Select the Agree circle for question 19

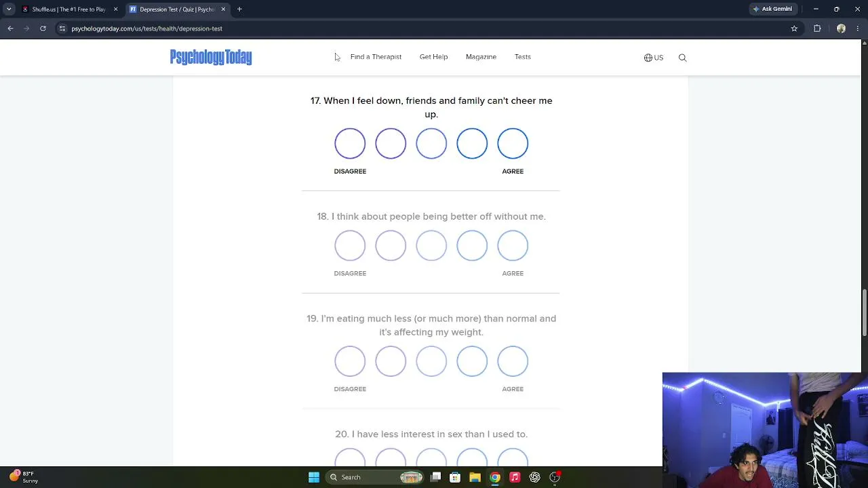513,361
